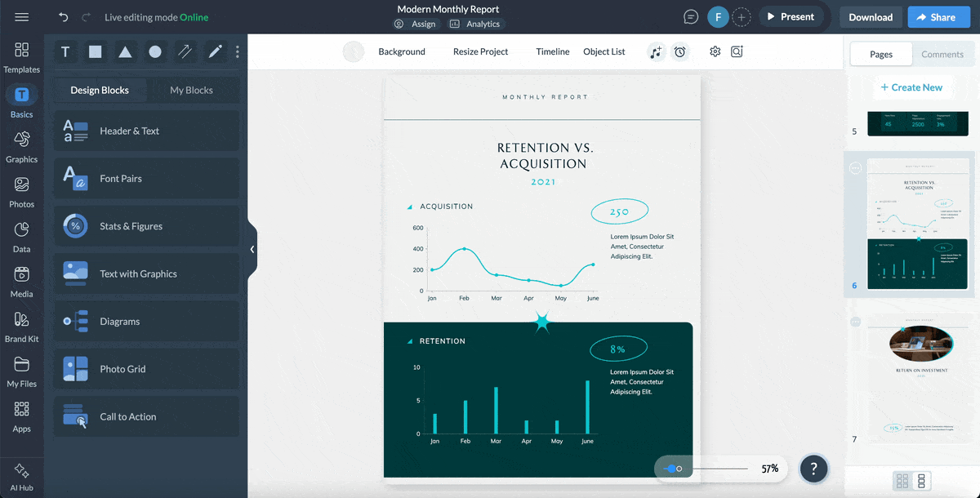
Task: Select the triangle shape tool
Action: tap(125, 51)
